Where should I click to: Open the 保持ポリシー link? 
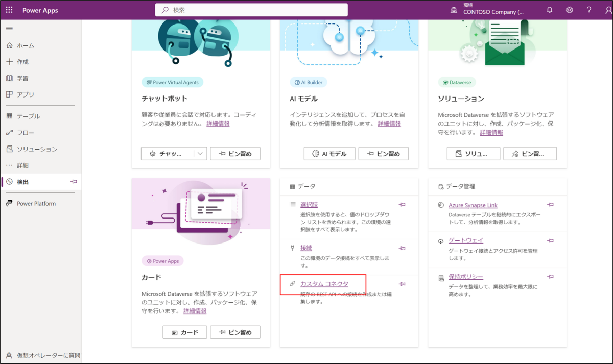pos(466,277)
